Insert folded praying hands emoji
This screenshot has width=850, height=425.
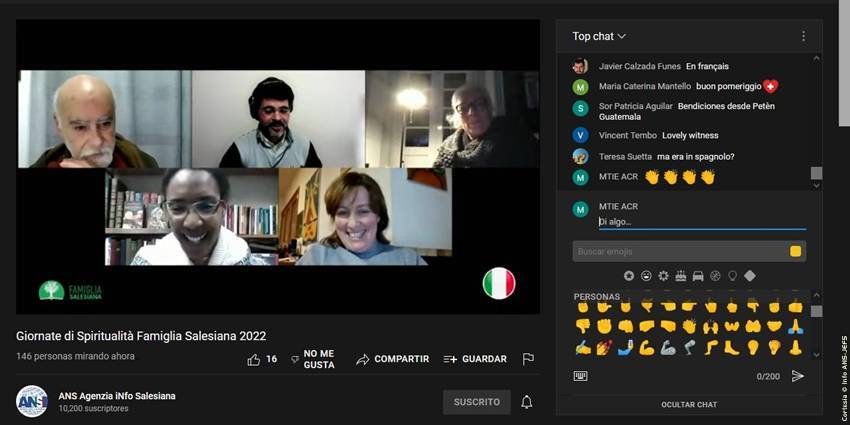pos(795,326)
